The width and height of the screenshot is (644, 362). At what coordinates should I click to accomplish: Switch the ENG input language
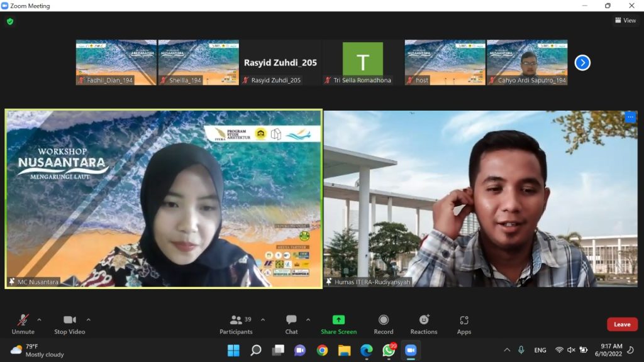(x=540, y=350)
